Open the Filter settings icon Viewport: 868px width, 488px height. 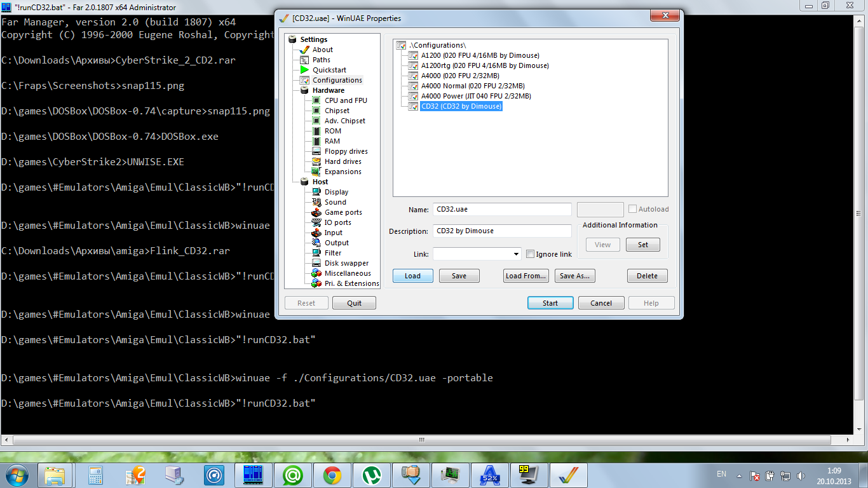[x=318, y=253]
